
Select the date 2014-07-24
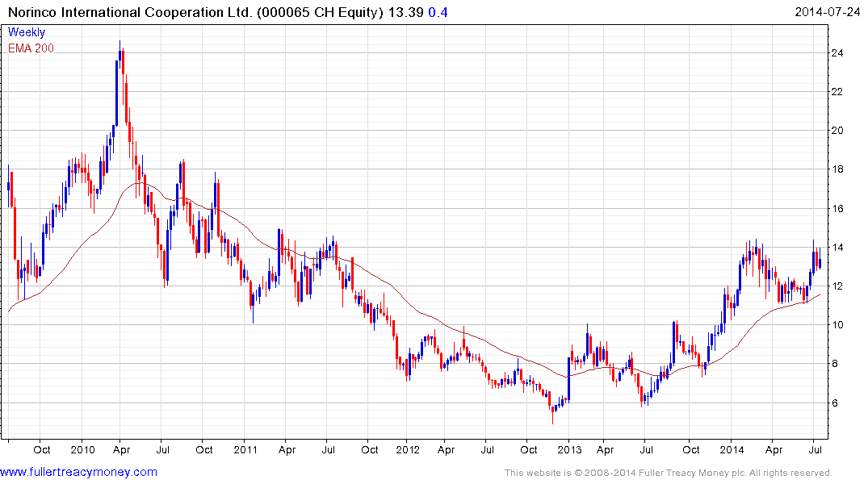coord(827,11)
